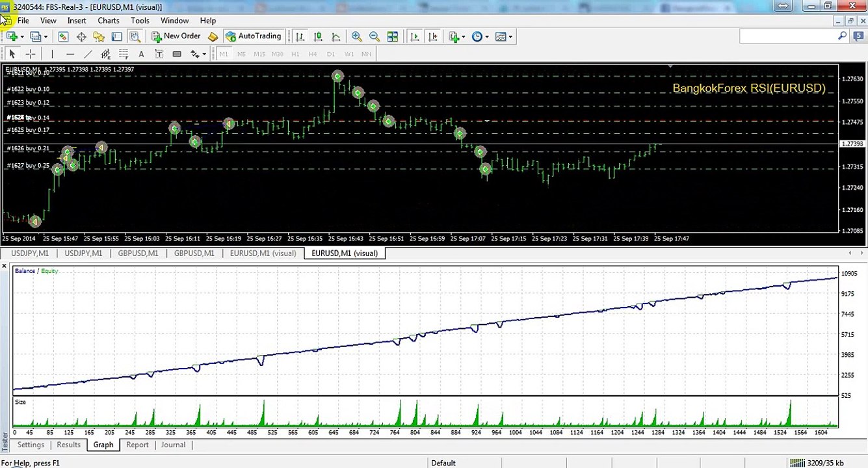Toggle the Market Watch panel icon

[x=63, y=37]
